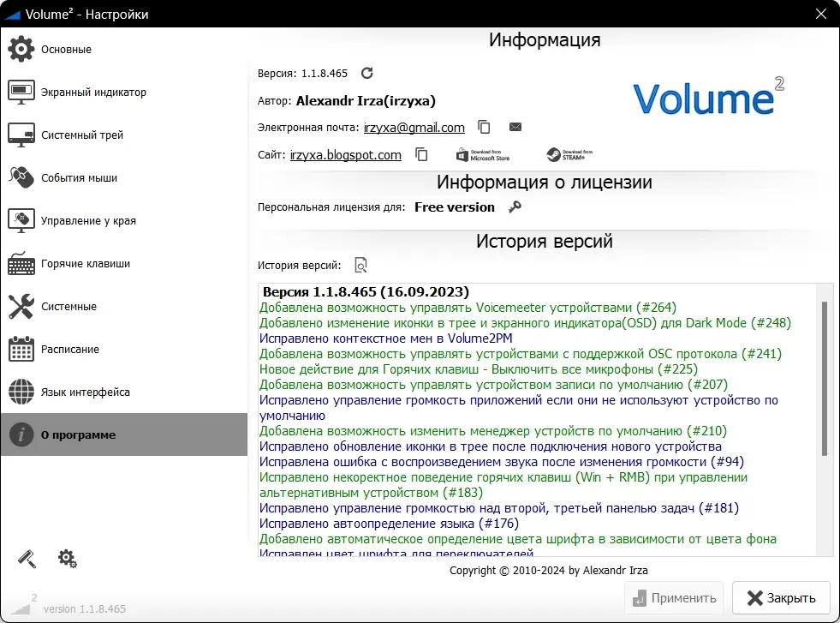Select the События мыши mouse icon
The height and width of the screenshot is (623, 840).
[x=21, y=177]
